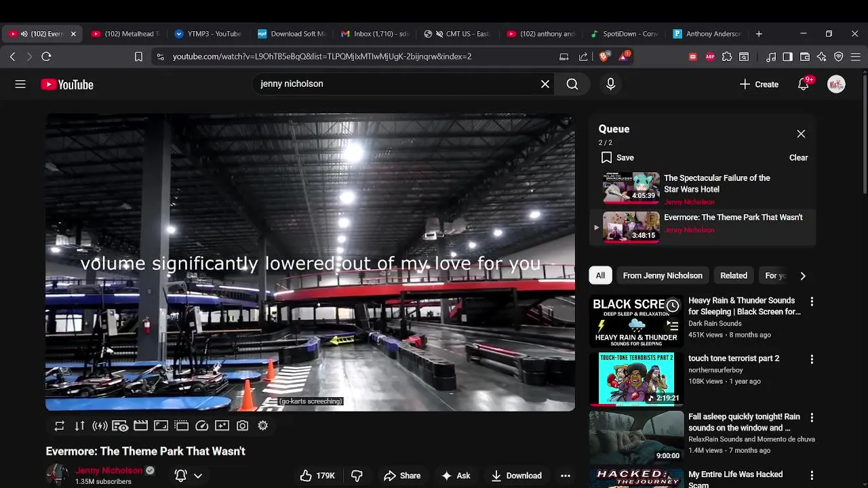This screenshot has height=488, width=868.
Task: Open the extensions puzzle piece menu
Action: coord(727,57)
